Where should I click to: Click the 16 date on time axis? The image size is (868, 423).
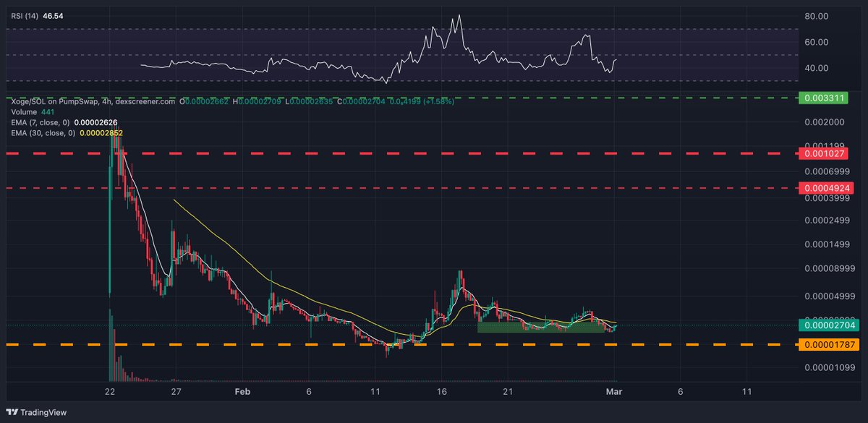[441, 391]
